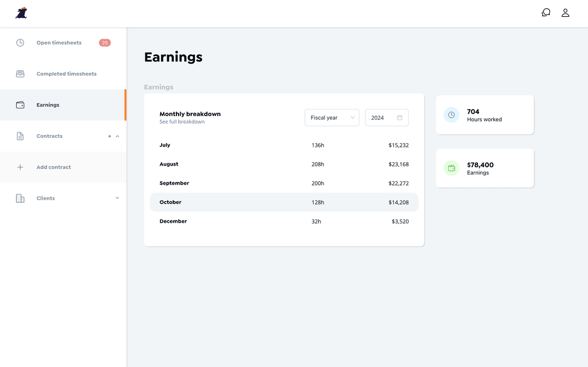Open the chat messages icon
The width and height of the screenshot is (588, 367).
(546, 13)
